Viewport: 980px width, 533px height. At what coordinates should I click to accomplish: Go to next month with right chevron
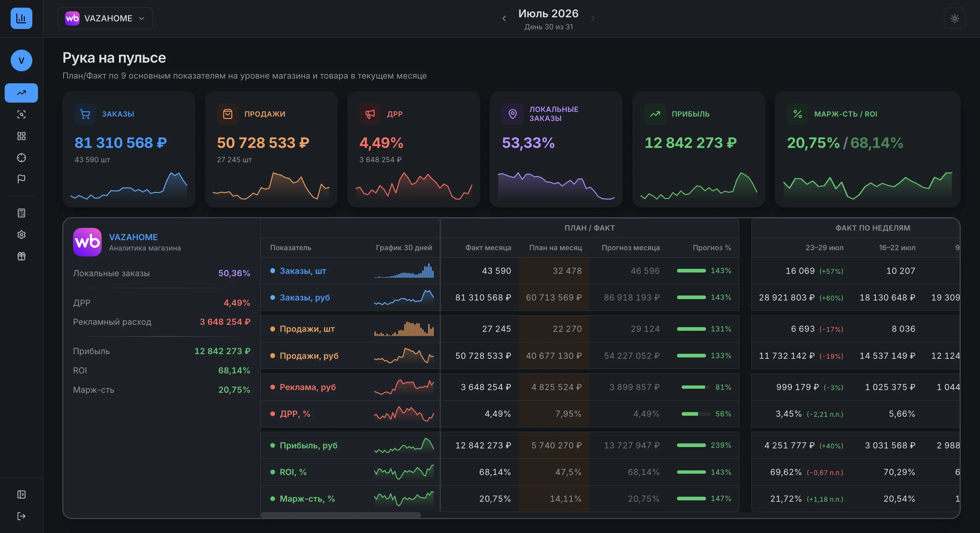pos(593,18)
